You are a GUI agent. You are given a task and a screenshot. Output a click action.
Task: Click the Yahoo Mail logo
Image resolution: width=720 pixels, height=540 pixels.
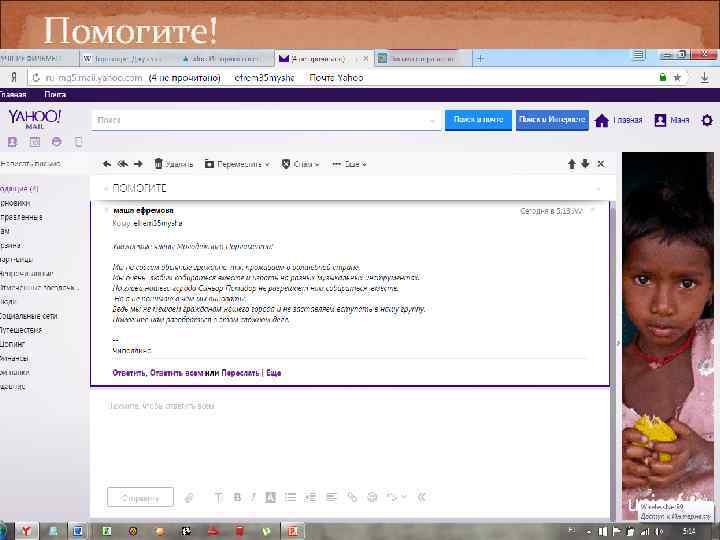[34, 118]
